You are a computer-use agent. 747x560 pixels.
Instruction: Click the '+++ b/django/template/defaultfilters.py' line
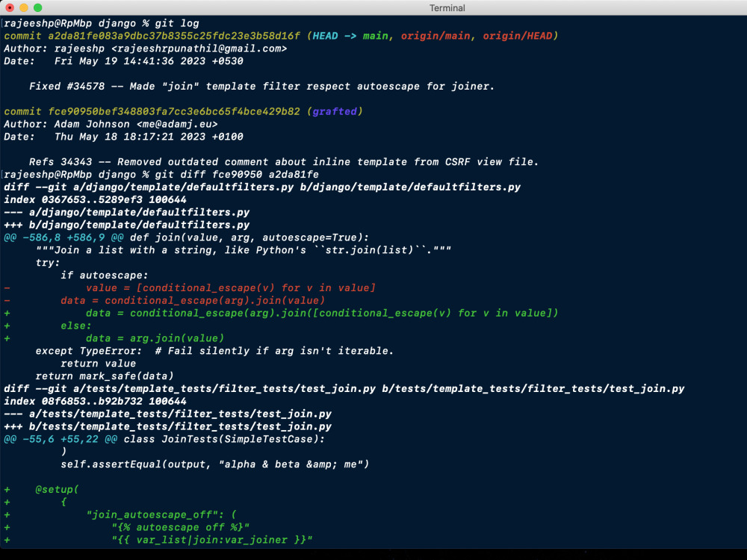click(127, 225)
